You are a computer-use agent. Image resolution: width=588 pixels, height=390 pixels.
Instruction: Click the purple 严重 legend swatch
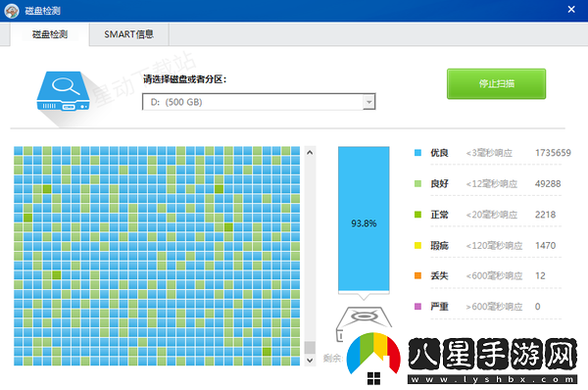(417, 307)
